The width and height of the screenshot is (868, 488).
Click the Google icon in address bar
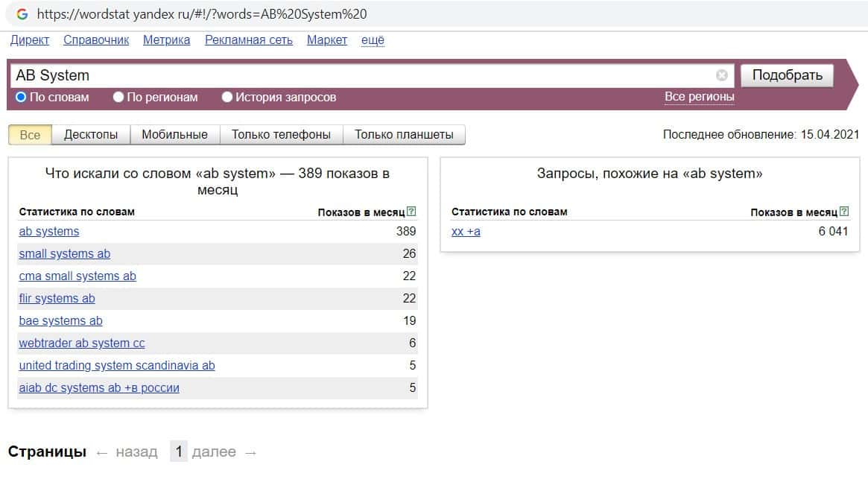click(22, 14)
